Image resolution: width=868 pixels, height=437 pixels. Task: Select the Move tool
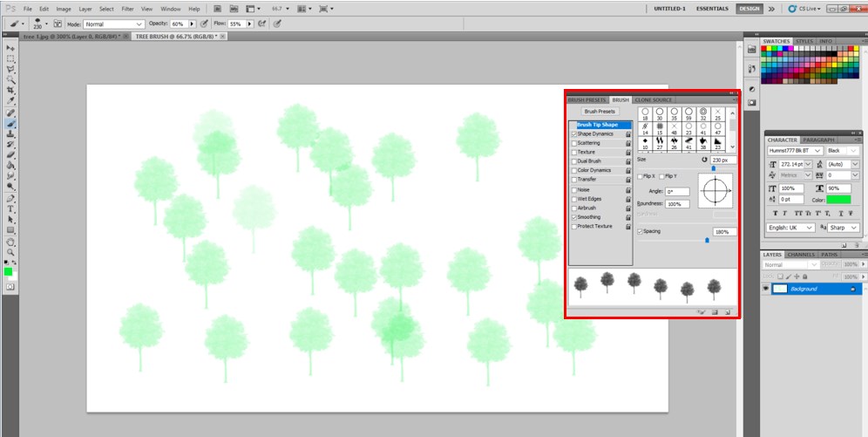(10, 48)
